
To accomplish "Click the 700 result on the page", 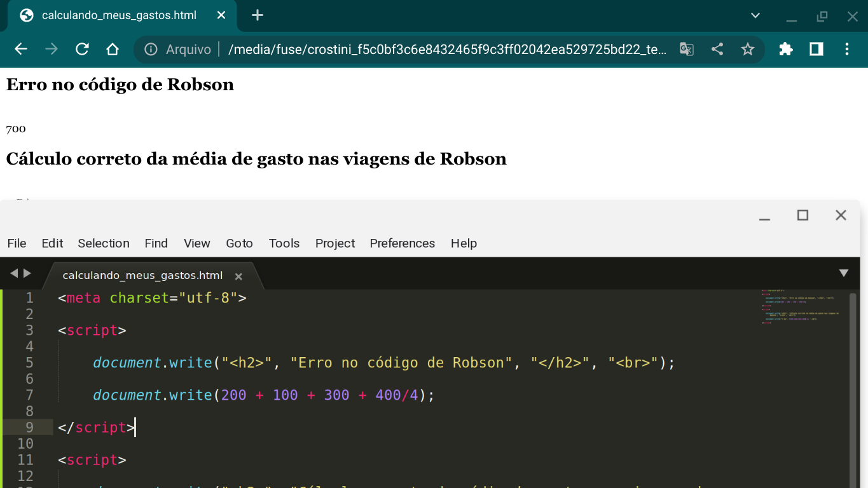I will (16, 129).
